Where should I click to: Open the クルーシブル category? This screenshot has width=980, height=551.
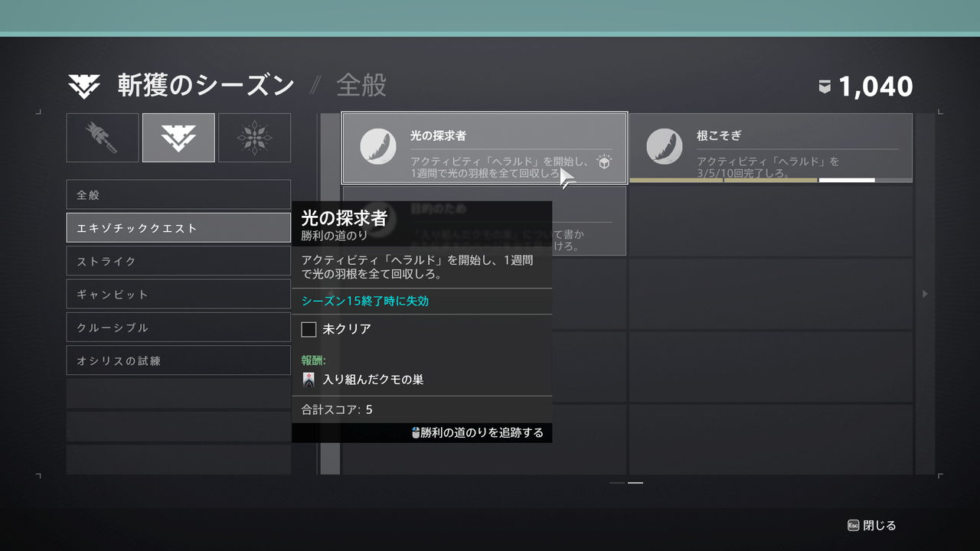pos(178,327)
